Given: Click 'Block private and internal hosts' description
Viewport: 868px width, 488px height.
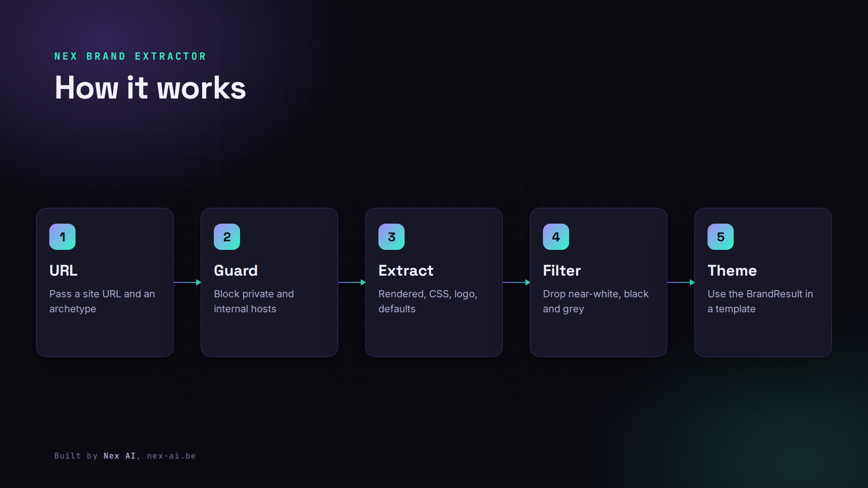Looking at the screenshot, I should (254, 301).
